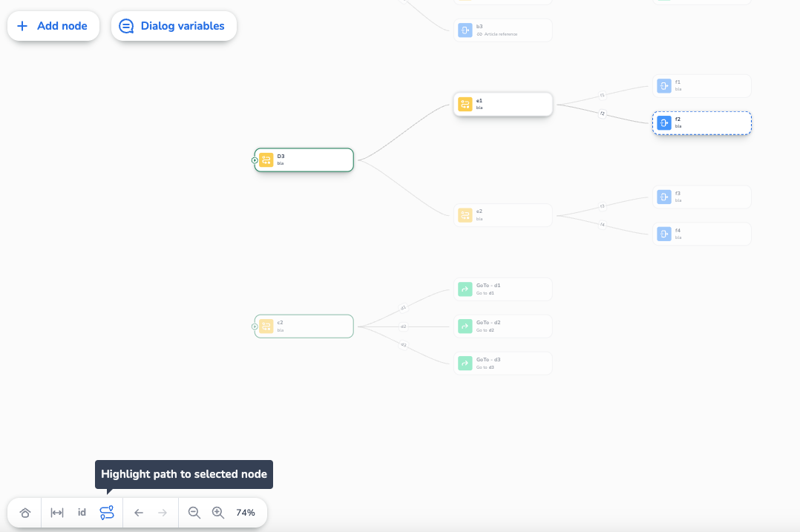Click the play marker on node D3
Screen dimensions: 800x532
[255, 160]
